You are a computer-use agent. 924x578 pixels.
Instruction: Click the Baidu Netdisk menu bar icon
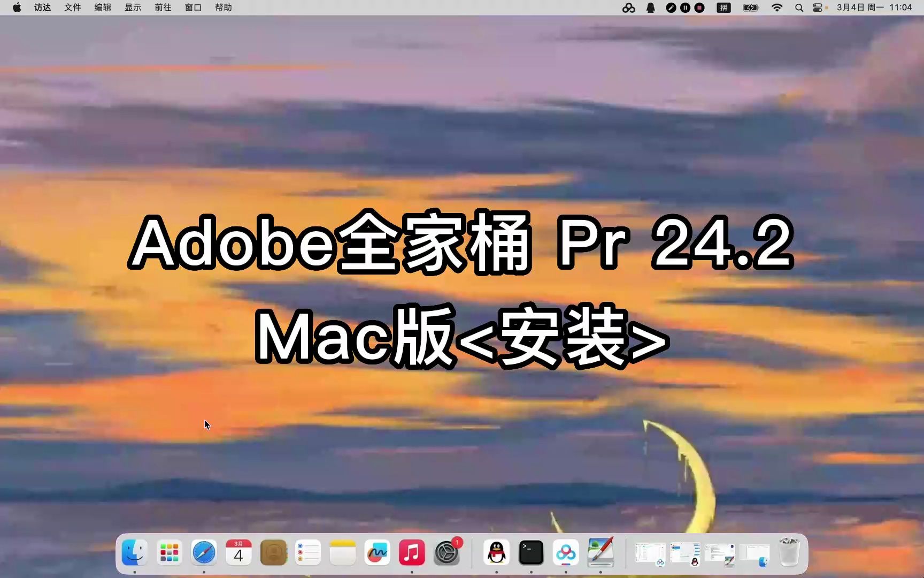tap(629, 7)
